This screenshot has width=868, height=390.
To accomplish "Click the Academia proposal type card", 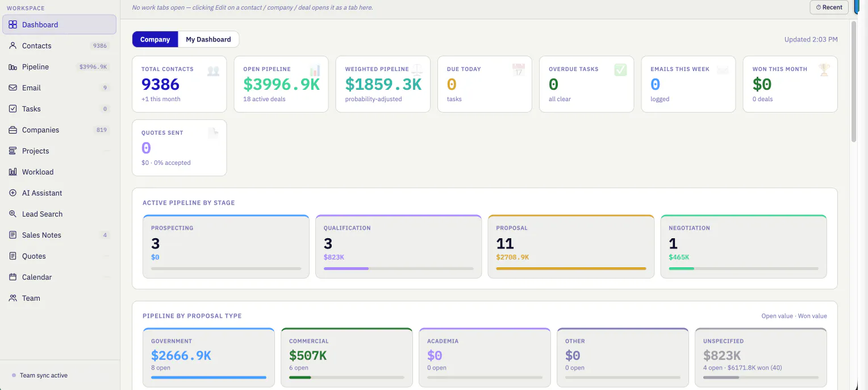I will [485, 358].
